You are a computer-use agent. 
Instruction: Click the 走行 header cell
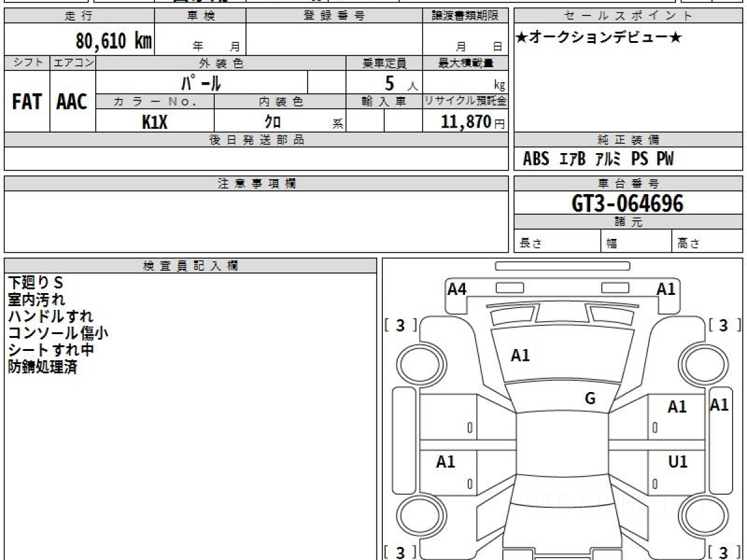79,16
